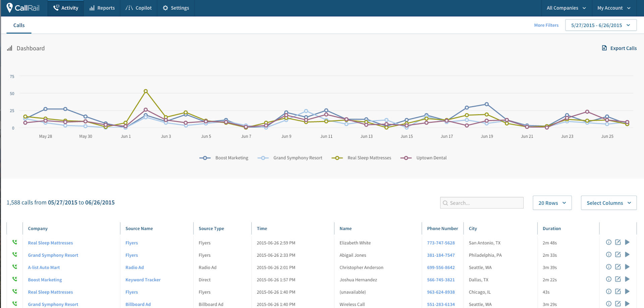Open Real Sleep Mattresses company link for Elizabeth White's call
The height and width of the screenshot is (308, 644).
[50, 243]
